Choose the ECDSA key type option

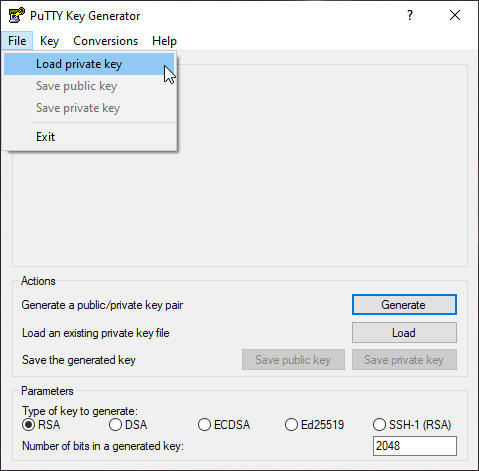[x=204, y=425]
